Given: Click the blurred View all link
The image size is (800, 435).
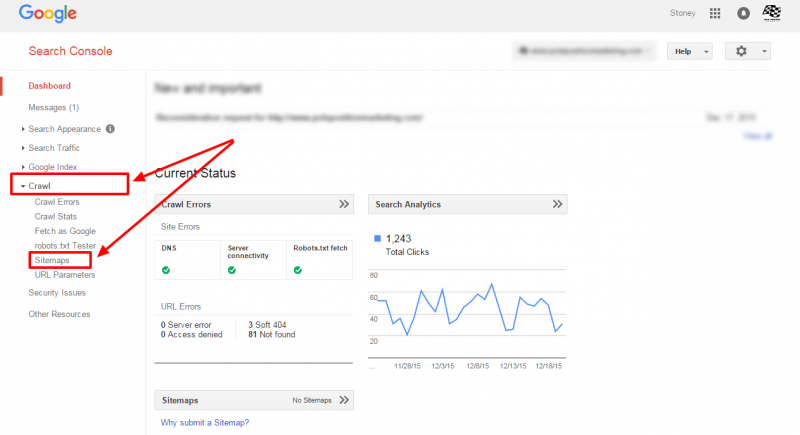Looking at the screenshot, I should [758, 136].
